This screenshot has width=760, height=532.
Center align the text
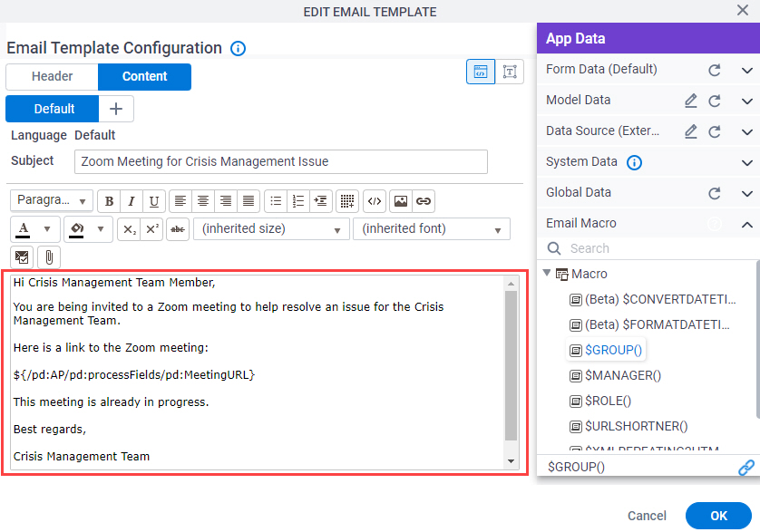(203, 201)
